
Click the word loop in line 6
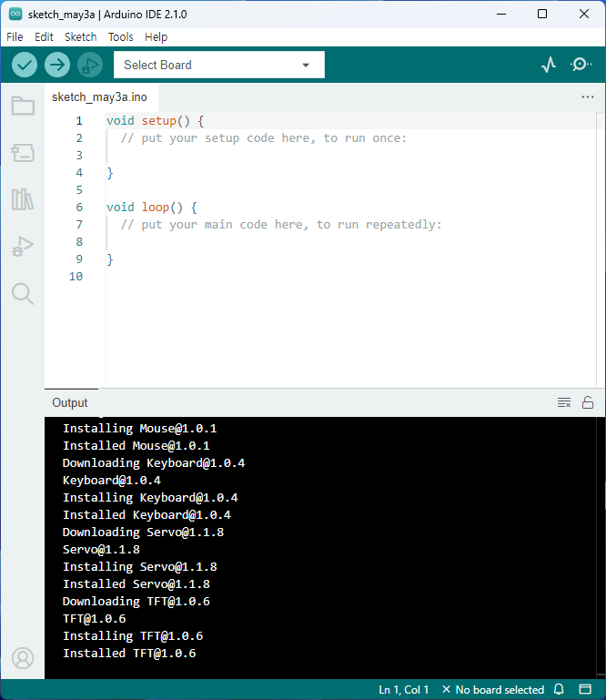pyautogui.click(x=156, y=208)
